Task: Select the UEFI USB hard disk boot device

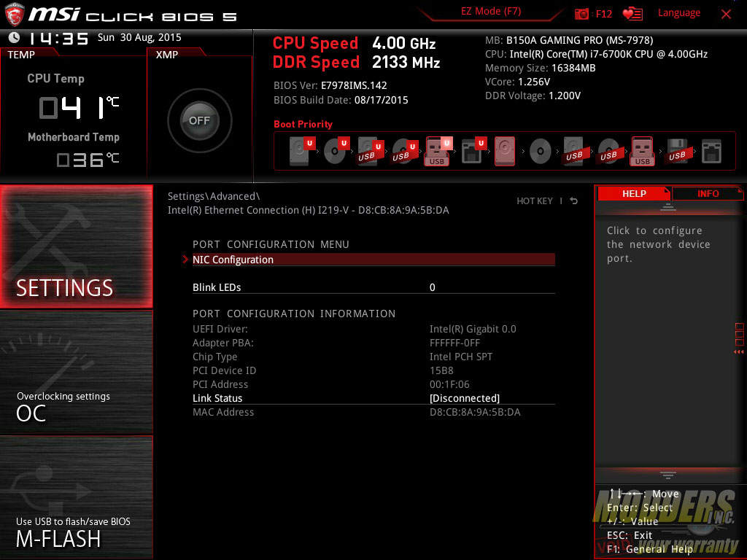Action: [x=371, y=151]
